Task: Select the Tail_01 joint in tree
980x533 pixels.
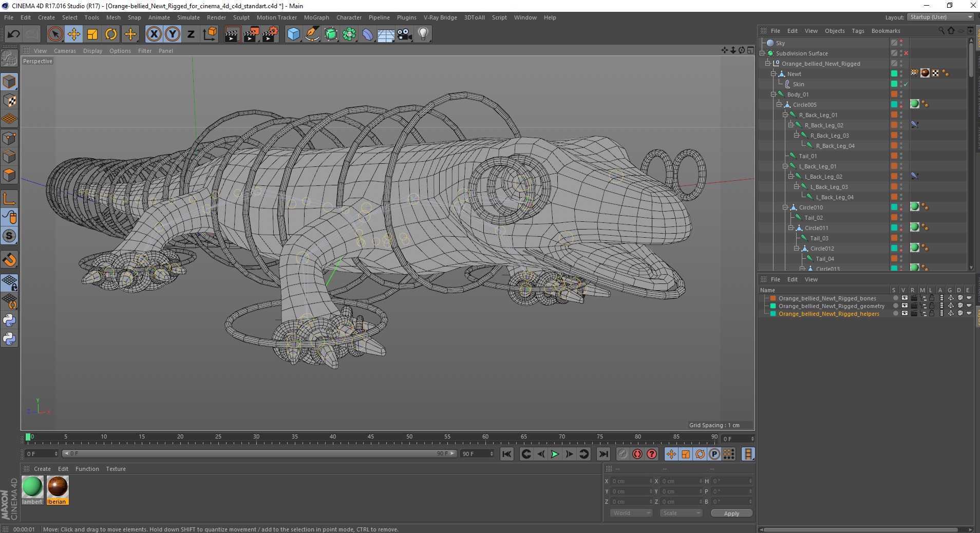Action: click(x=808, y=156)
